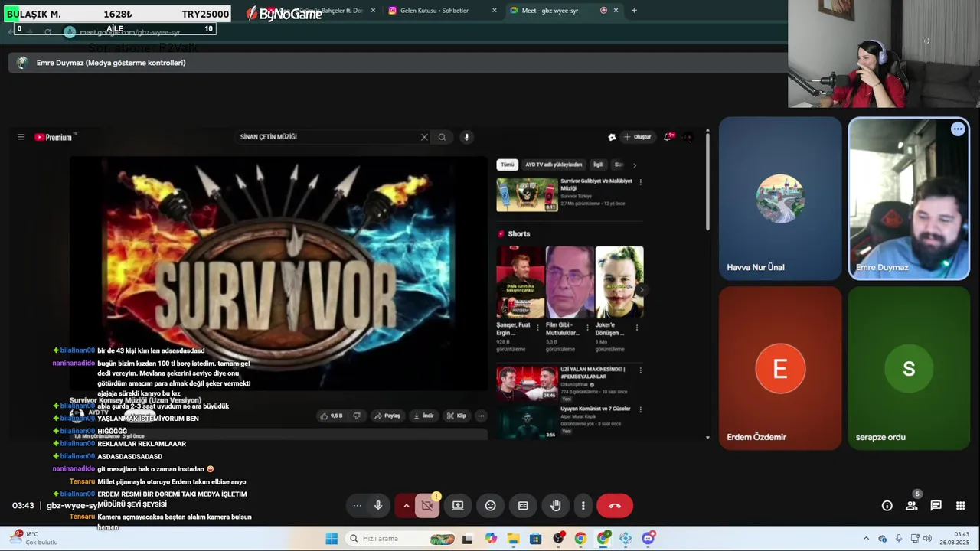Click the YouTube page scrollbar thumb
Viewport: 980px width, 551px height.
click(x=707, y=181)
